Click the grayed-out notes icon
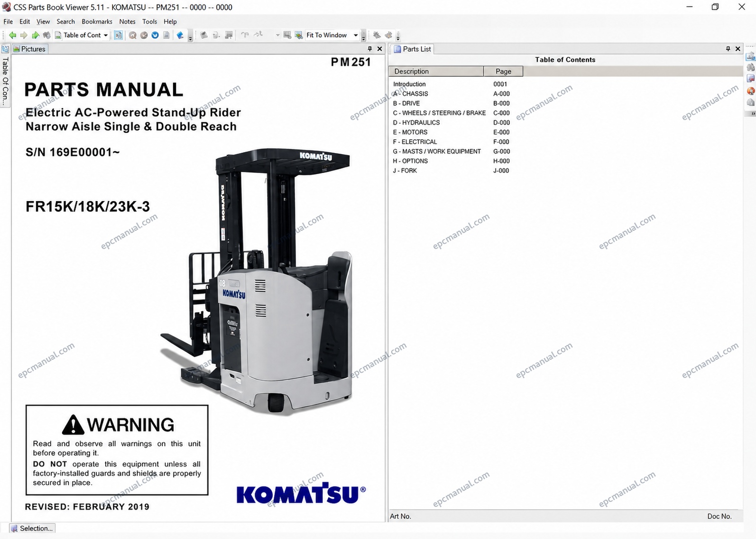756x539 pixels. tap(204, 35)
